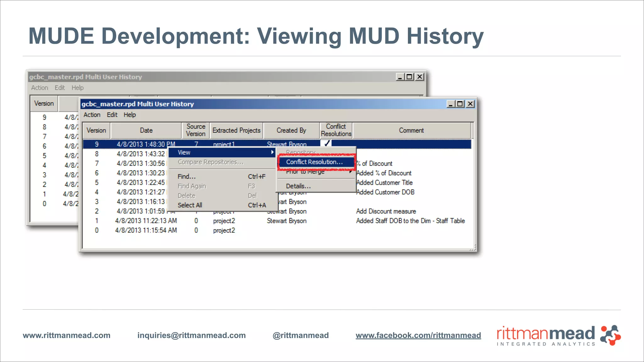Image resolution: width=644 pixels, height=362 pixels.
Task: Open the Action menu in front window
Action: tap(92, 115)
